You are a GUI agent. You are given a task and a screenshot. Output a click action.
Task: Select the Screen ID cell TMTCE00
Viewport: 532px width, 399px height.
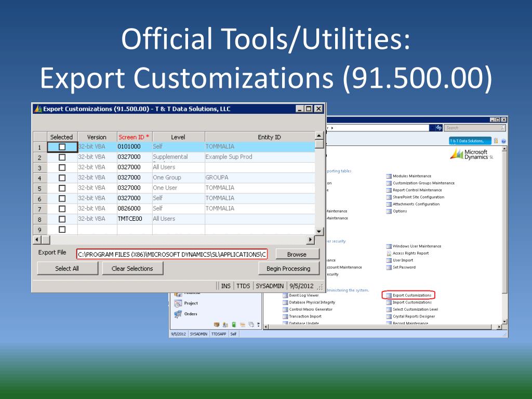[135, 219]
